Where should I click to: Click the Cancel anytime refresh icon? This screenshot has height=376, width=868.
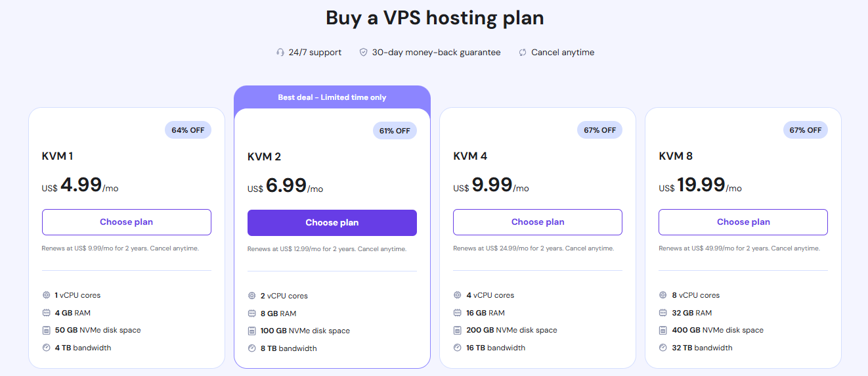click(x=523, y=53)
